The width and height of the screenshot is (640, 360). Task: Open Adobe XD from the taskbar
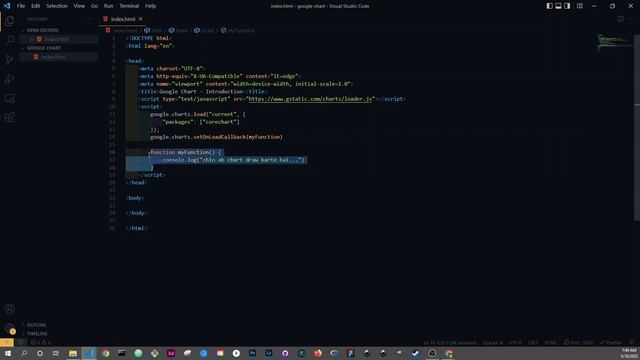(x=171, y=353)
